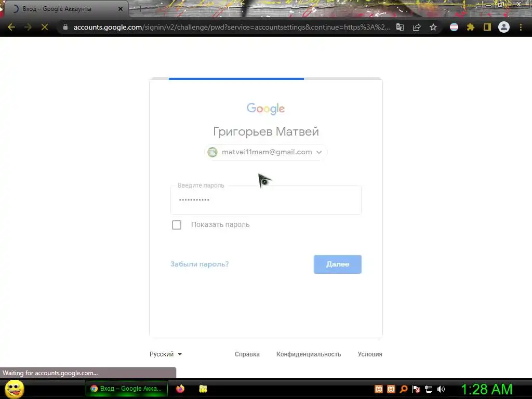Open the smiley face start menu
This screenshot has height=399, width=532.
[14, 389]
